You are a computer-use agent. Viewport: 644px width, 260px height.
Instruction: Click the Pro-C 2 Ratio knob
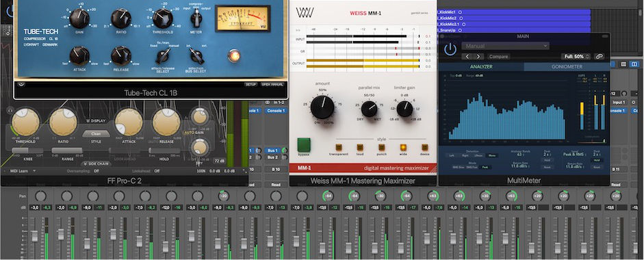point(63,122)
